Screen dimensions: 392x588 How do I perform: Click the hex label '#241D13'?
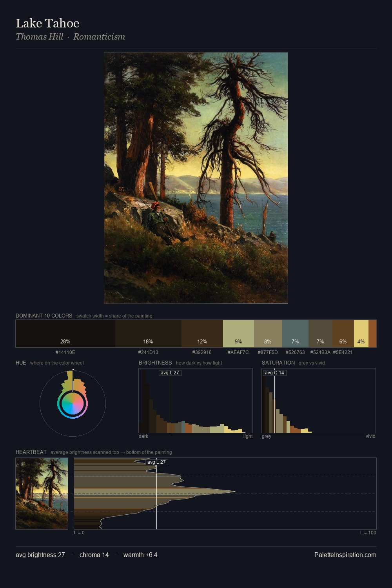[148, 352]
